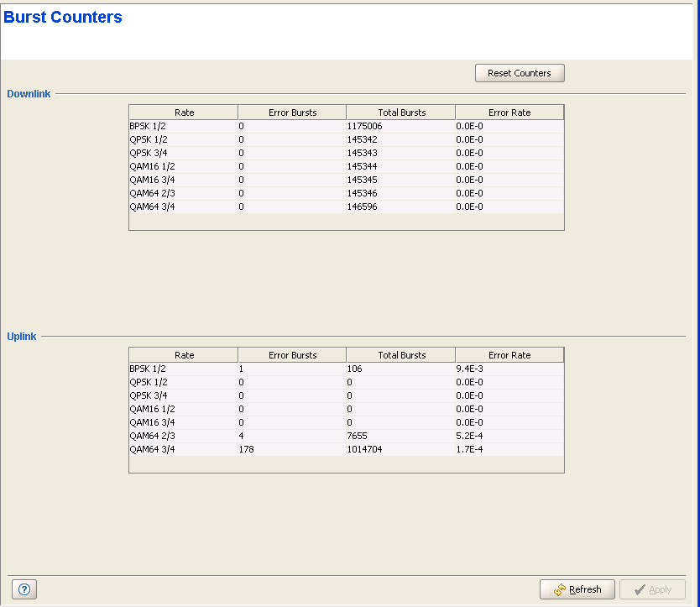Select the QAM64 3/4 row in Downlink
700x607 pixels.
tap(152, 207)
